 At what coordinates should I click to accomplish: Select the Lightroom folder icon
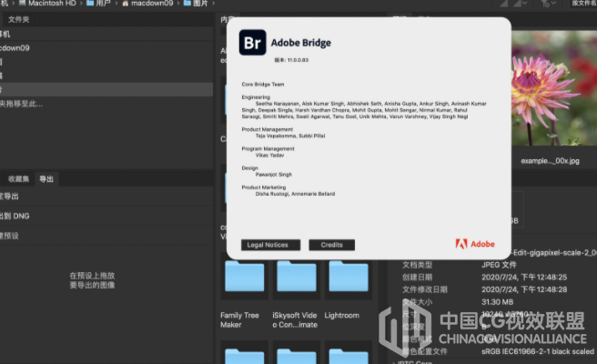click(x=349, y=277)
